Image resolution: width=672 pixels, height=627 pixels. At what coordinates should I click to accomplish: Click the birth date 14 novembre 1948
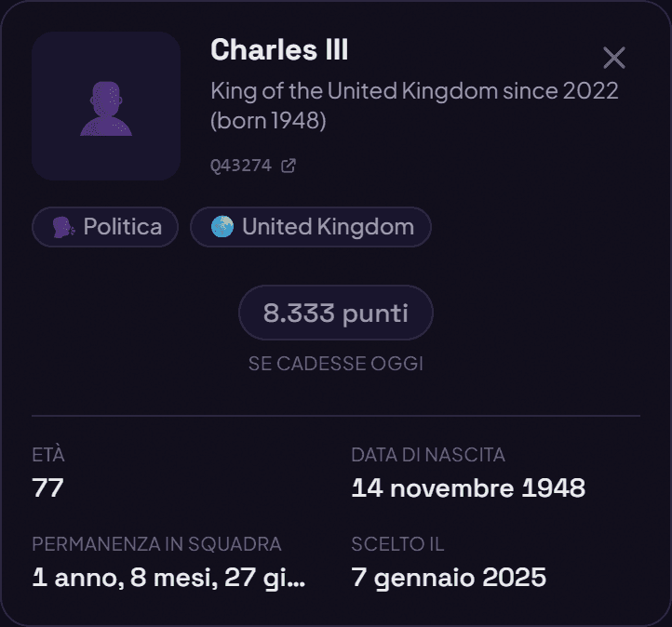point(468,487)
